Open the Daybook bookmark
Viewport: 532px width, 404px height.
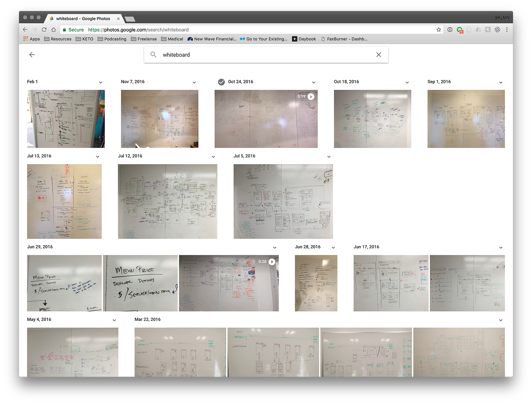click(x=304, y=38)
